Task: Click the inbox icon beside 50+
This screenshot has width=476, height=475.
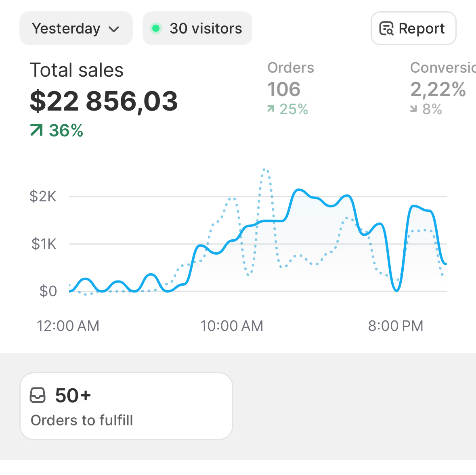Action: tap(38, 395)
